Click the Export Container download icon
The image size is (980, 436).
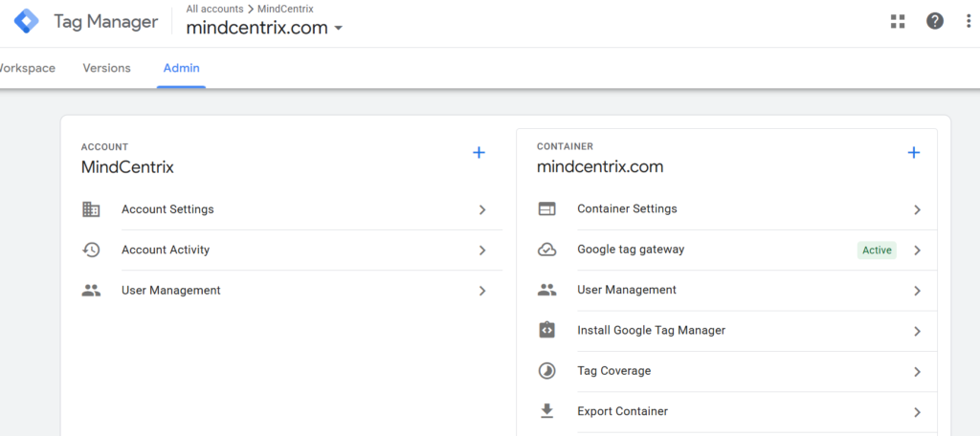click(546, 411)
